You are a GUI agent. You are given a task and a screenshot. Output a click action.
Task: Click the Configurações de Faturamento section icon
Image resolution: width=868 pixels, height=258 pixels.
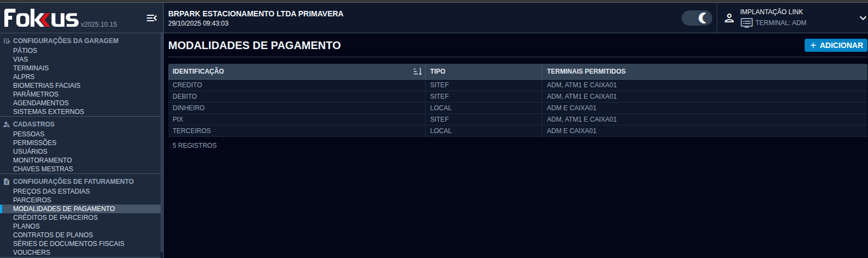pos(7,182)
